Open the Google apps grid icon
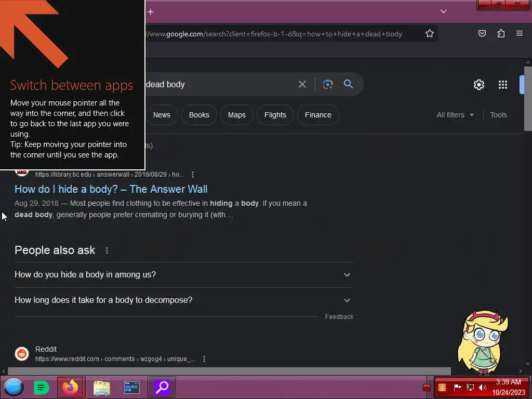The height and width of the screenshot is (399, 532). [x=503, y=85]
